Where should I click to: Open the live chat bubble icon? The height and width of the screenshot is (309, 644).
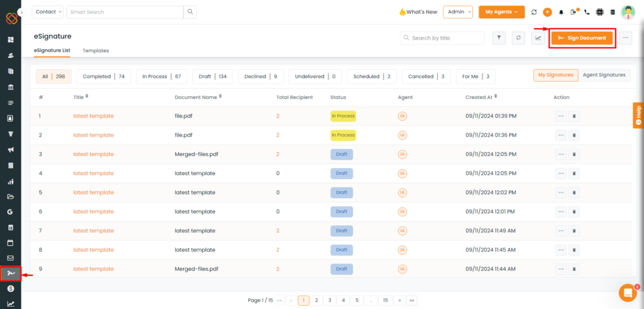(628, 293)
